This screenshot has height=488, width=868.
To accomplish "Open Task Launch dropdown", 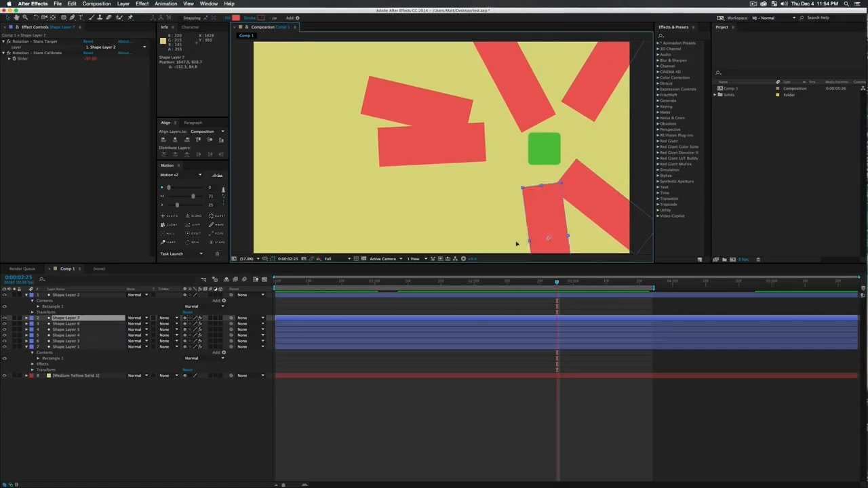I will pyautogui.click(x=181, y=253).
